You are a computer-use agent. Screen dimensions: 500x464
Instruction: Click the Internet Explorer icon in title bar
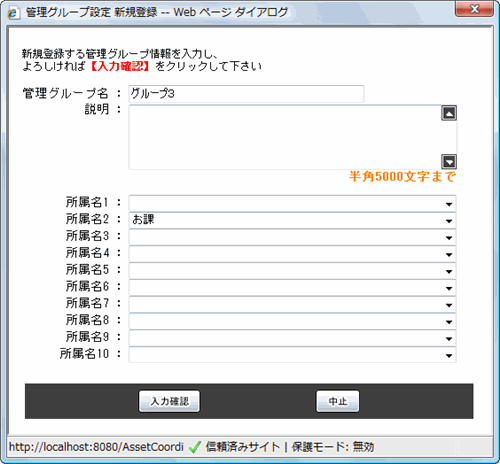[x=14, y=13]
